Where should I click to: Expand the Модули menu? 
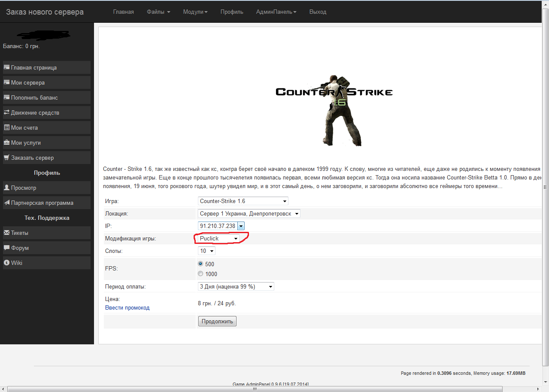click(195, 12)
